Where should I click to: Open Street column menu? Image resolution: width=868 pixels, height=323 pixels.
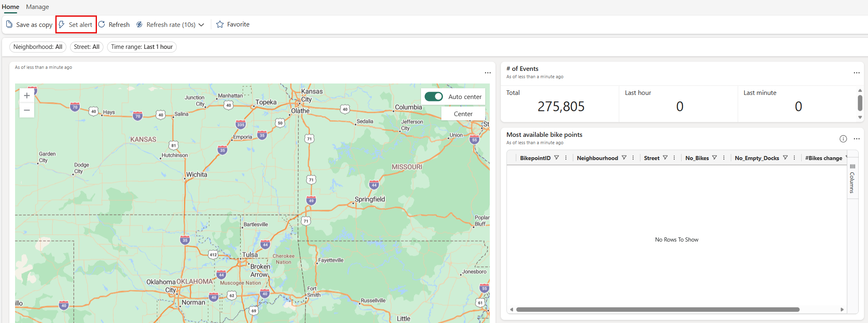(x=674, y=158)
